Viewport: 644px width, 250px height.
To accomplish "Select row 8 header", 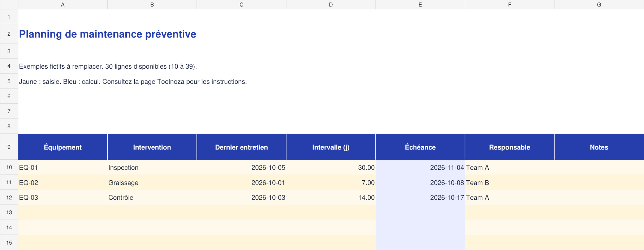I will [x=9, y=126].
